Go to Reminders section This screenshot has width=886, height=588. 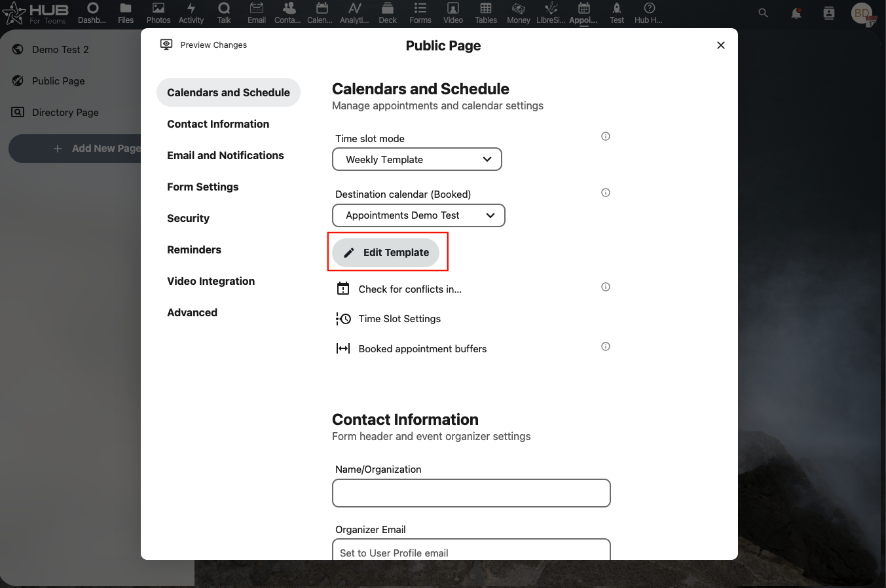tap(194, 249)
